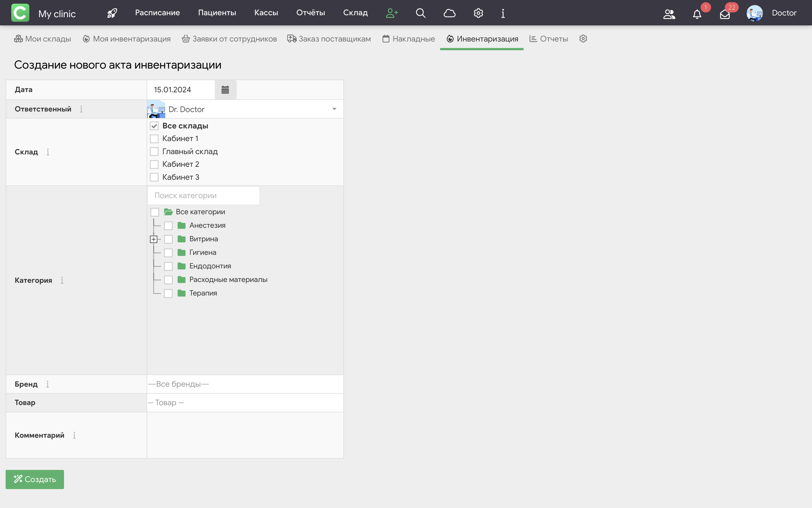Switch to Заказ поставщикам tab
812x508 pixels.
point(329,39)
